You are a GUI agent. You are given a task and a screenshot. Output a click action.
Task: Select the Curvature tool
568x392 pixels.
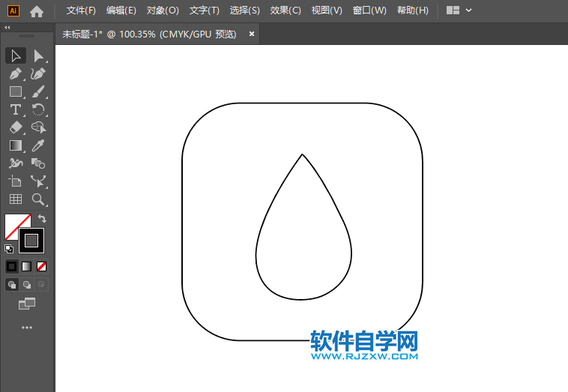pos(38,73)
